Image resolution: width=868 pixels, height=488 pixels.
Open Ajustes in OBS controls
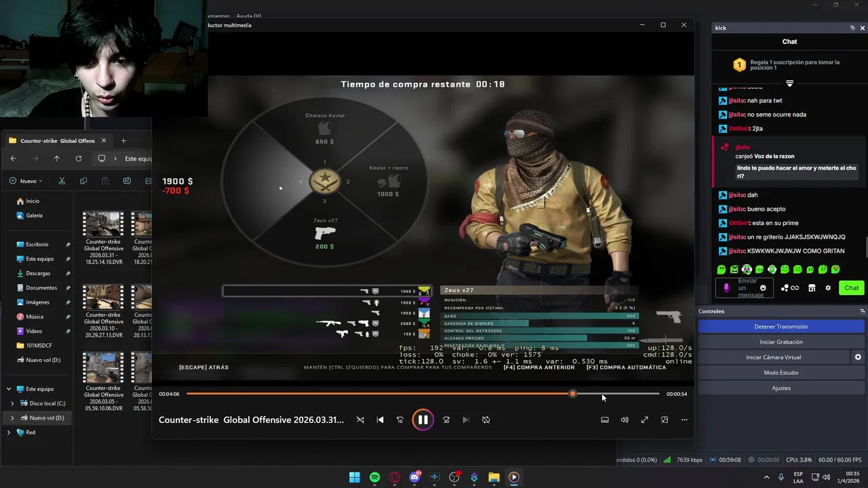(781, 388)
